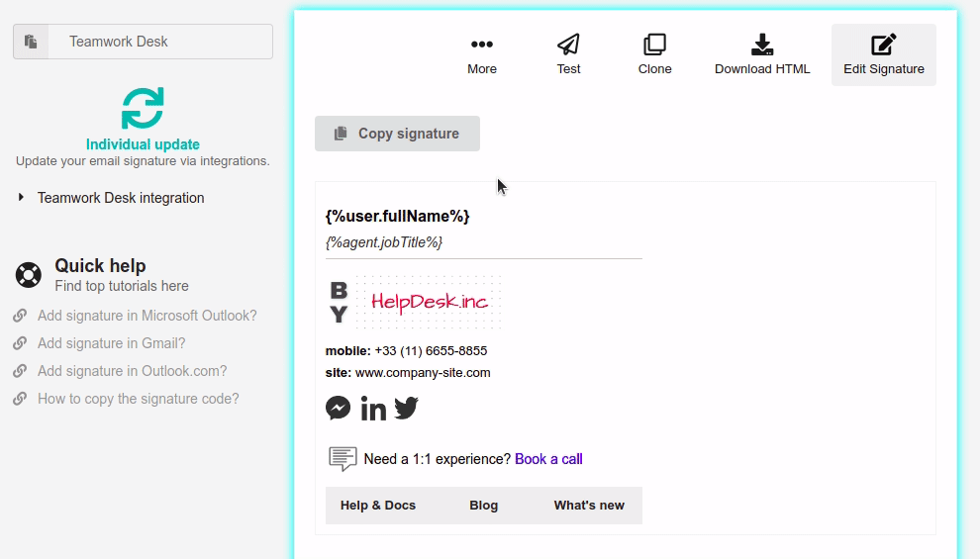The height and width of the screenshot is (559, 980).
Task: Click the copy icon beside Teamwork Desk field
Action: coord(31,42)
